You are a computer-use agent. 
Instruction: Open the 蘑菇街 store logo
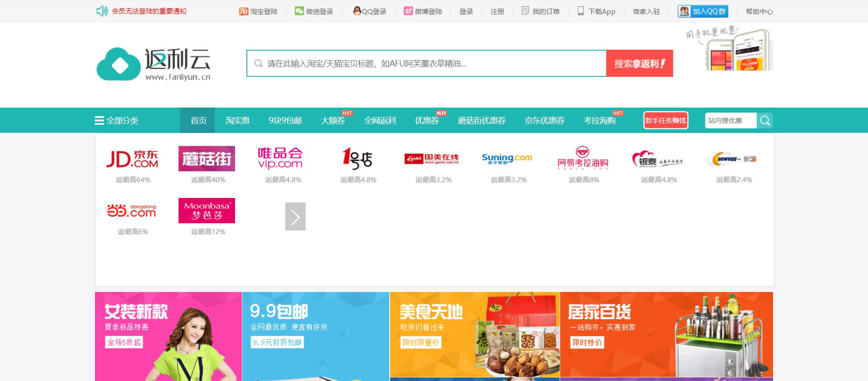[207, 159]
